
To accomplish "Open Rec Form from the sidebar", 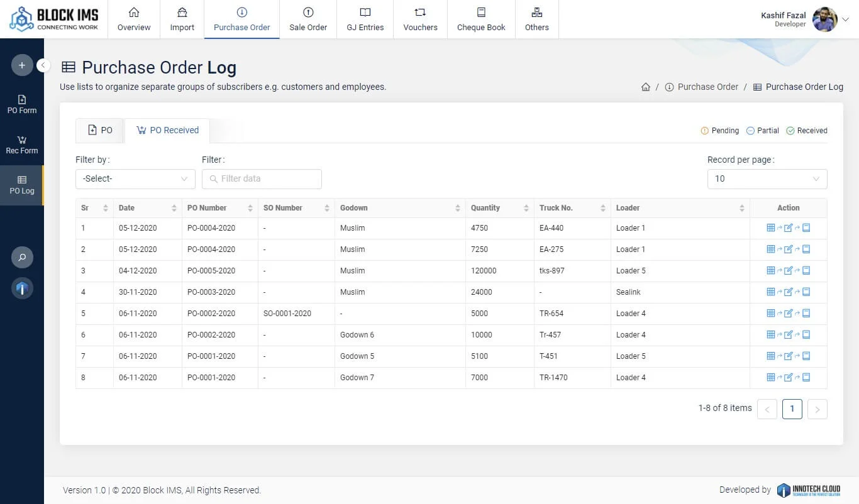I will [22, 145].
